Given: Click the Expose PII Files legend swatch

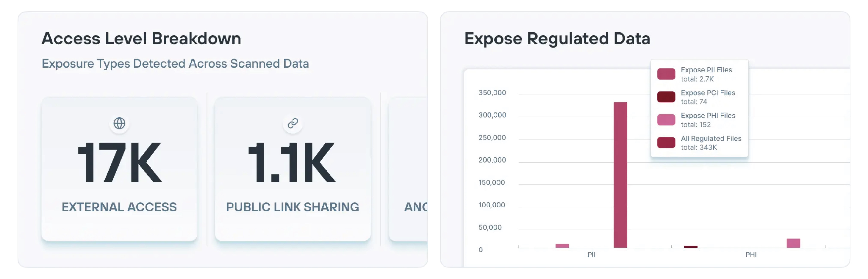Looking at the screenshot, I should click(666, 74).
